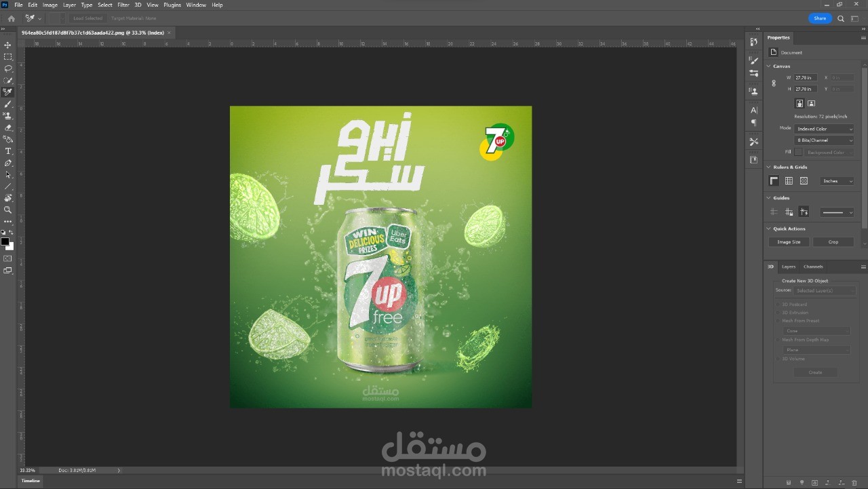Select the Lasso tool
Screen dimensions: 868x489
click(8, 69)
